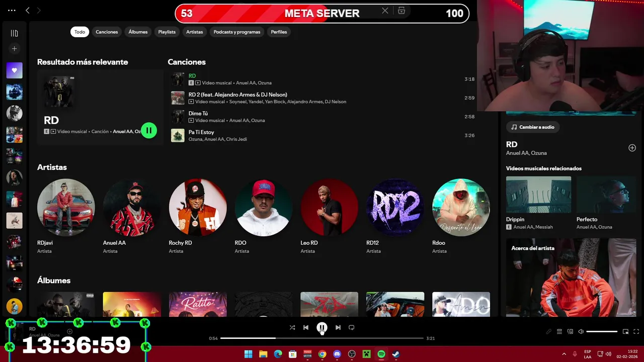Play the song Dime Tú
The image size is (644, 362).
tap(322, 117)
